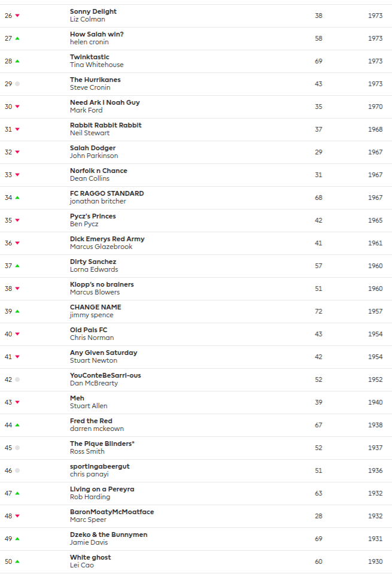Click the grey no-movement dot at rank 29

(x=17, y=84)
